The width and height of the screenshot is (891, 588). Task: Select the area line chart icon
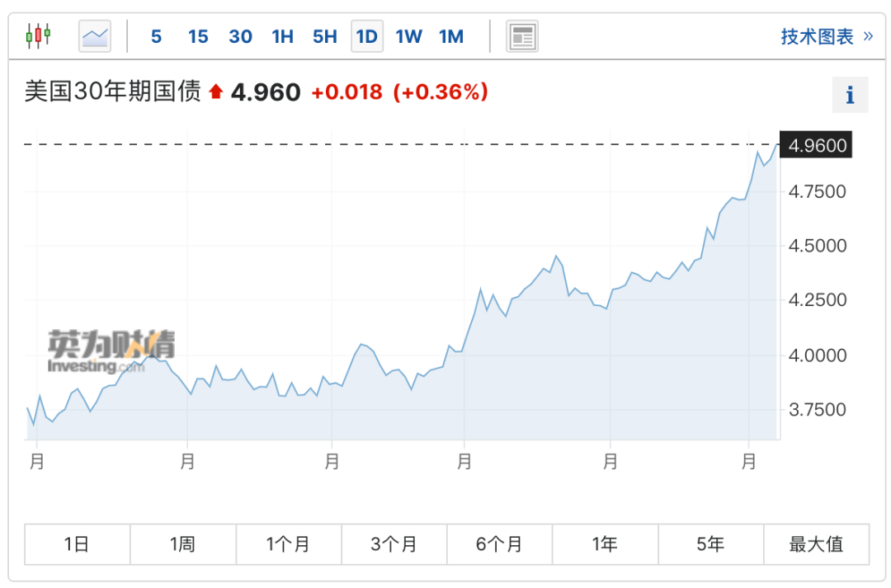tap(95, 36)
